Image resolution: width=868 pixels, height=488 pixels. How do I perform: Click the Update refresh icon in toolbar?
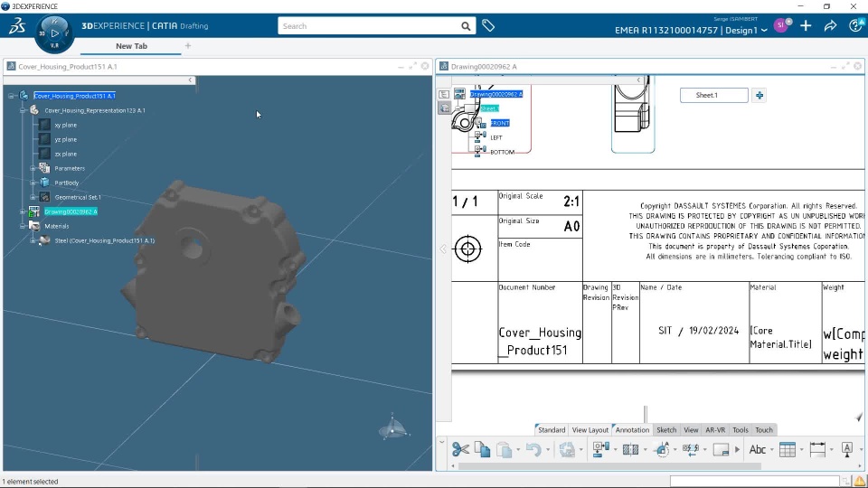tap(567, 449)
